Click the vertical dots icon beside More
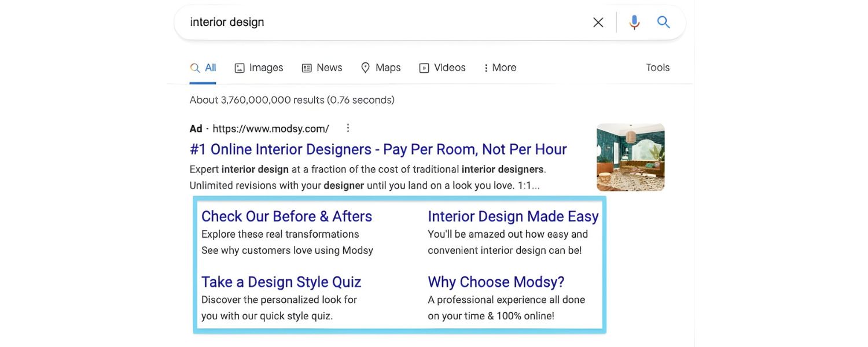The height and width of the screenshot is (347, 868). click(486, 68)
